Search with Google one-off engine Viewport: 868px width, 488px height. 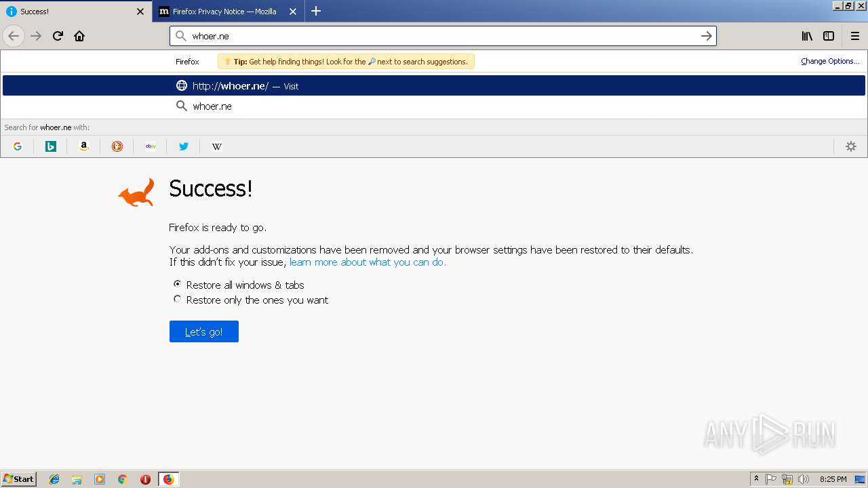tap(18, 146)
